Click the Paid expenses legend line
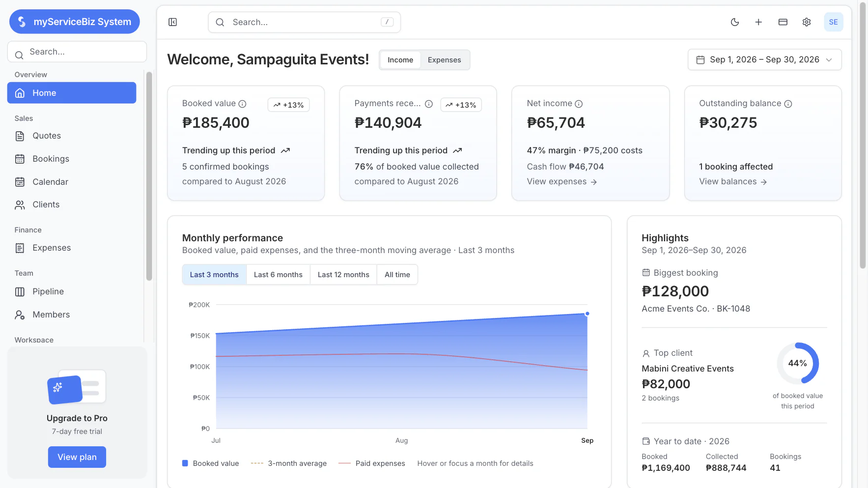This screenshot has height=488, width=868. pos(344,463)
